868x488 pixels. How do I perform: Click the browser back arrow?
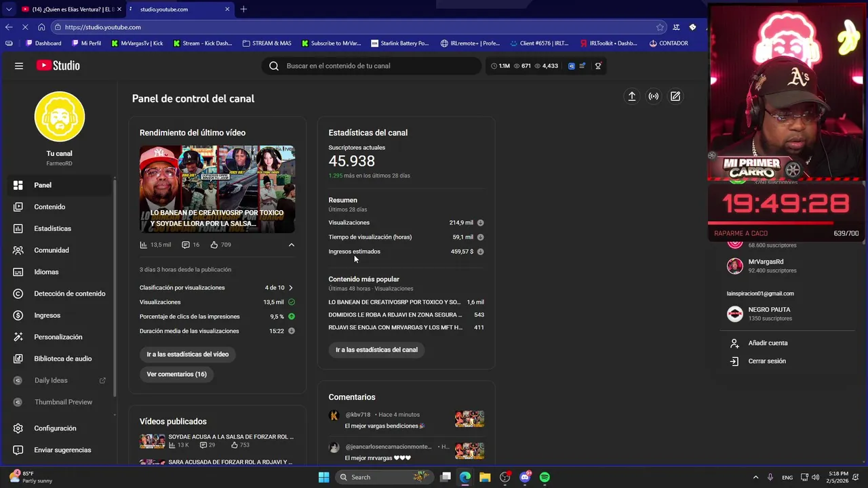(9, 27)
